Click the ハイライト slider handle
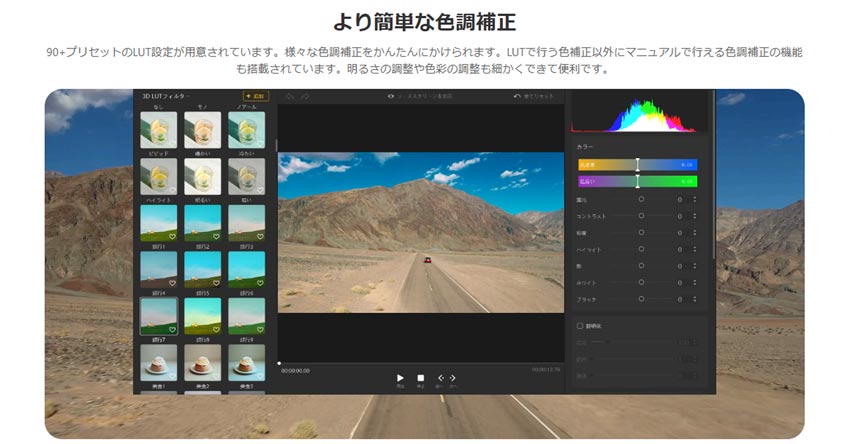The height and width of the screenshot is (444, 850). [641, 249]
